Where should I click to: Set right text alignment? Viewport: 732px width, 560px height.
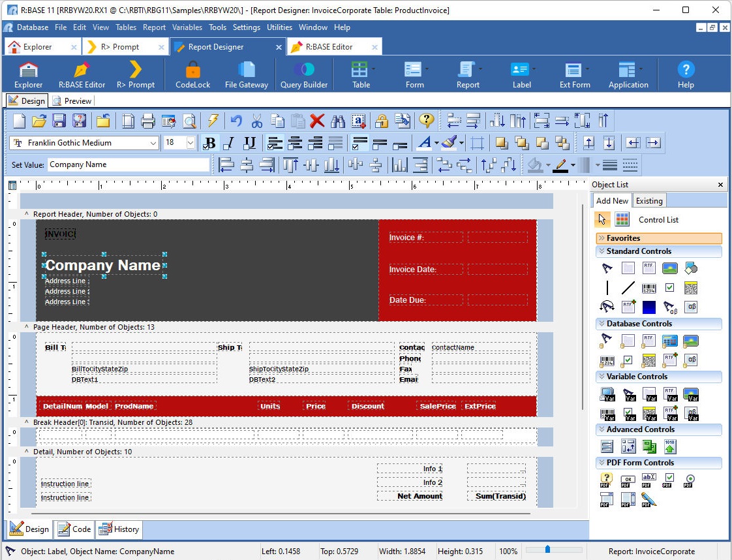tap(315, 143)
